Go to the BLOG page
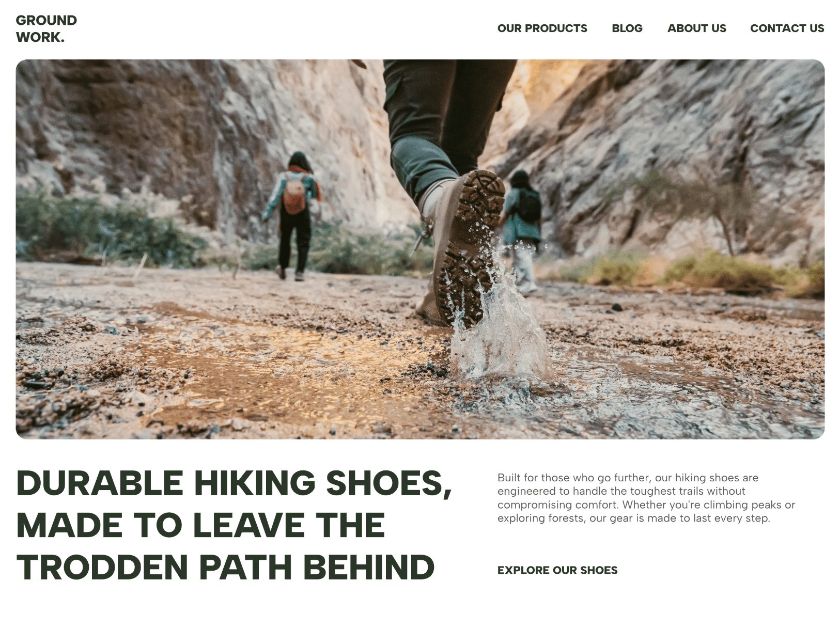The width and height of the screenshot is (840, 629). 627,28
